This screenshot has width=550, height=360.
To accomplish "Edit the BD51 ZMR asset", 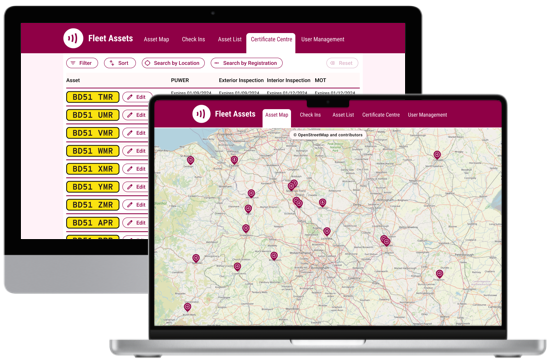I will click(136, 205).
